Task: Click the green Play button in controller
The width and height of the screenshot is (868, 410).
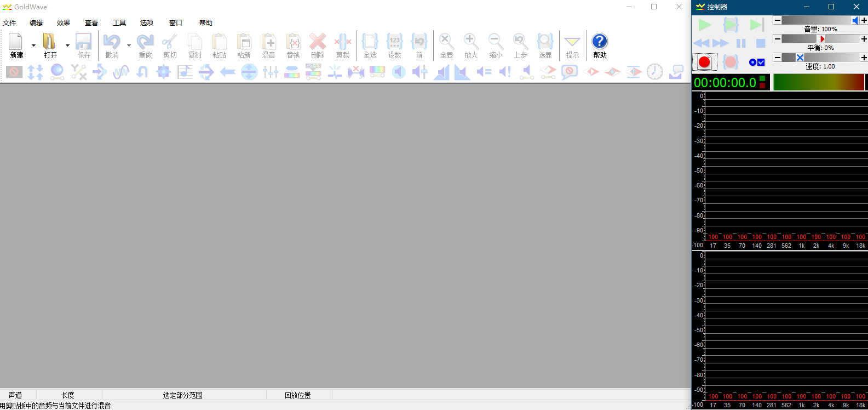Action: coord(704,25)
